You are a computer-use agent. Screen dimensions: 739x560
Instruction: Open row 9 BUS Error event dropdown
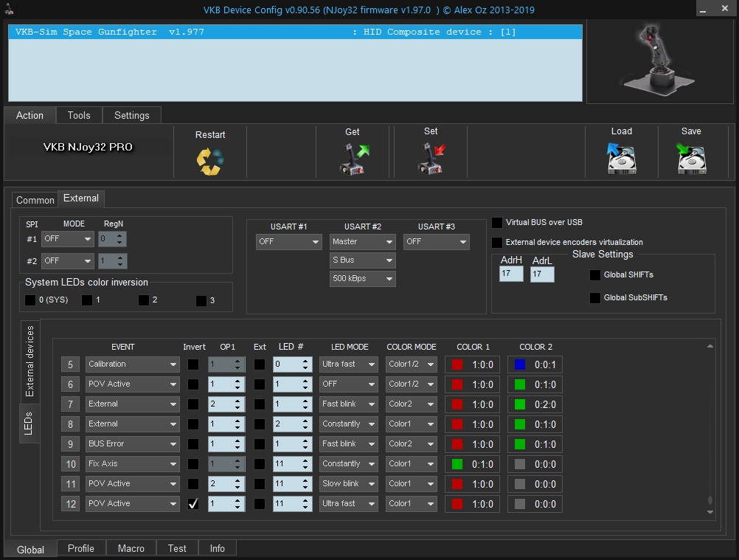[133, 444]
